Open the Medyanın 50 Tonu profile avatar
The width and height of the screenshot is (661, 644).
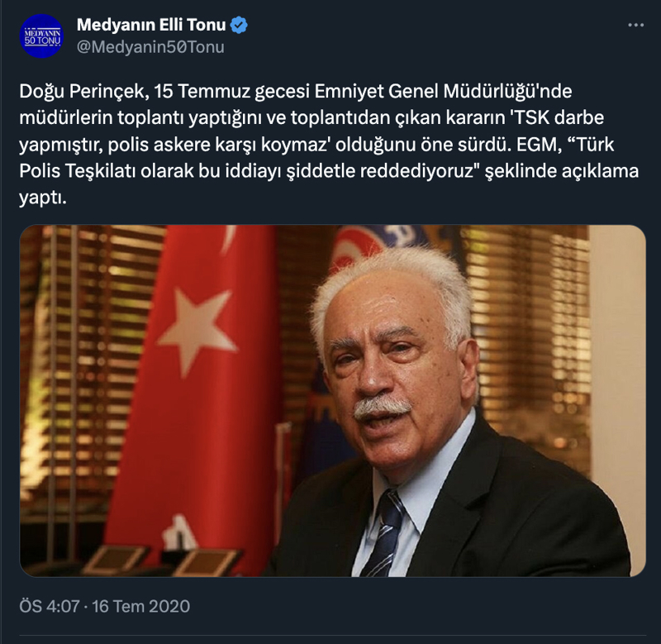(42, 36)
